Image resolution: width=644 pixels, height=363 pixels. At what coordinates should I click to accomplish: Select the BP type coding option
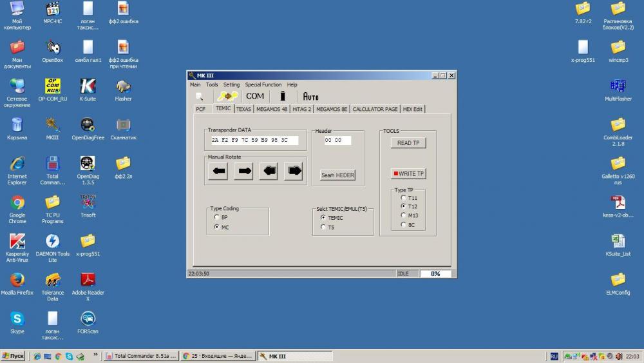coord(217,217)
